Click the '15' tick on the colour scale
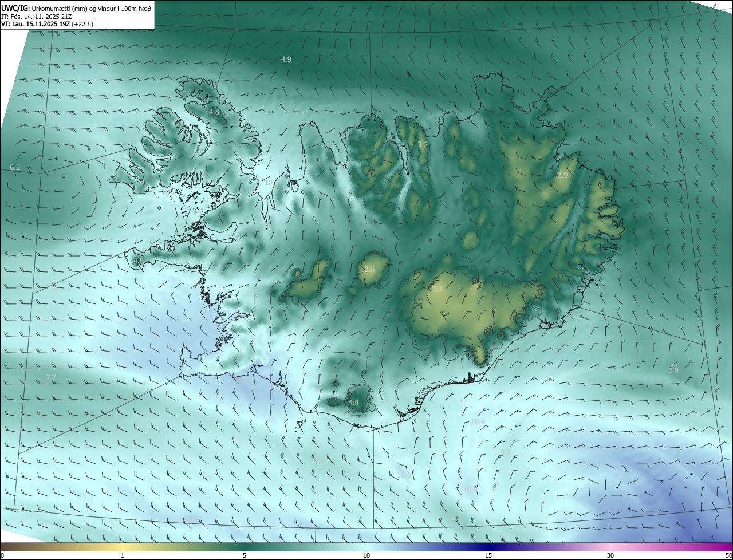 point(488,555)
